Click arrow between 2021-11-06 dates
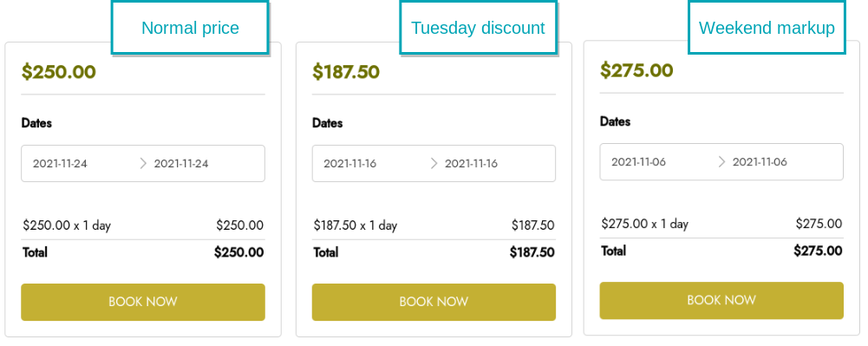Screen dimensions: 868x346 point(721,161)
